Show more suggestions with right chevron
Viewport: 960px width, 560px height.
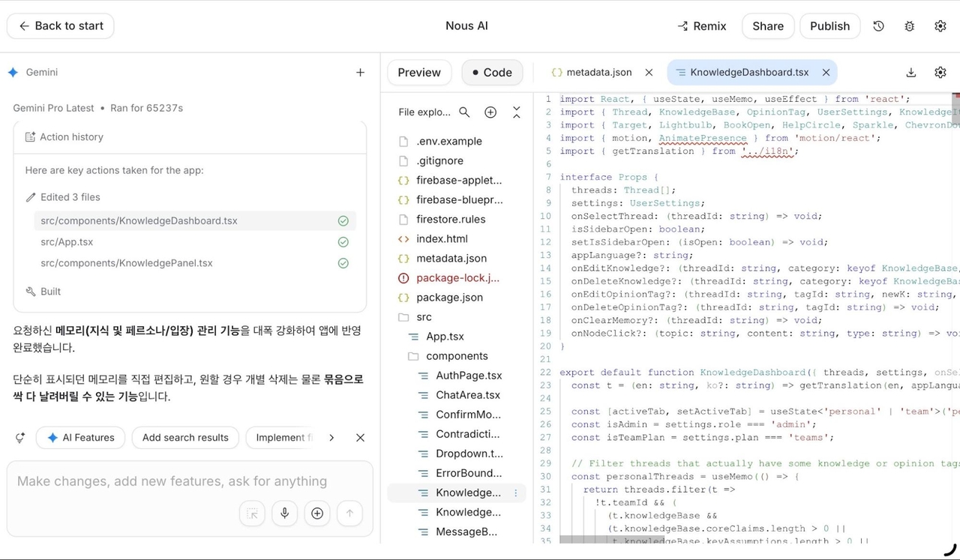(x=331, y=438)
